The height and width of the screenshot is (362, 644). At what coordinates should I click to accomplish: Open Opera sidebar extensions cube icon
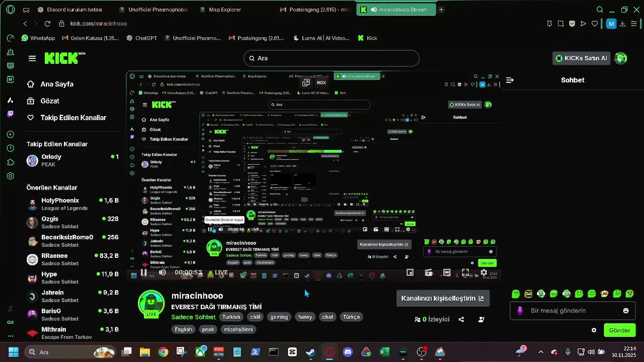(x=11, y=162)
